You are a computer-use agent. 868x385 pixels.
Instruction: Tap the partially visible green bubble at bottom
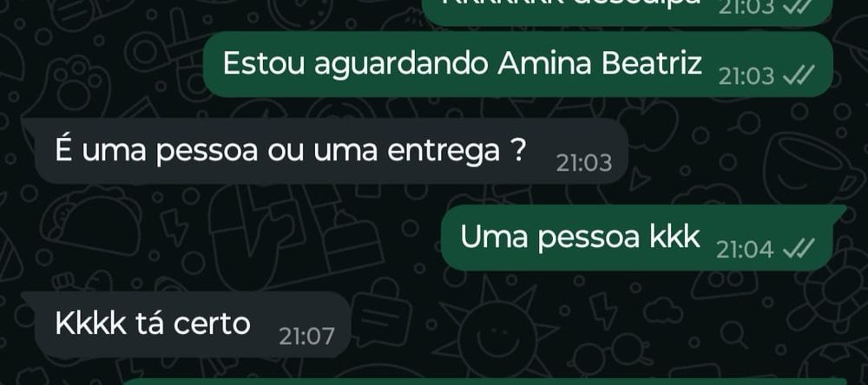pos(477,382)
